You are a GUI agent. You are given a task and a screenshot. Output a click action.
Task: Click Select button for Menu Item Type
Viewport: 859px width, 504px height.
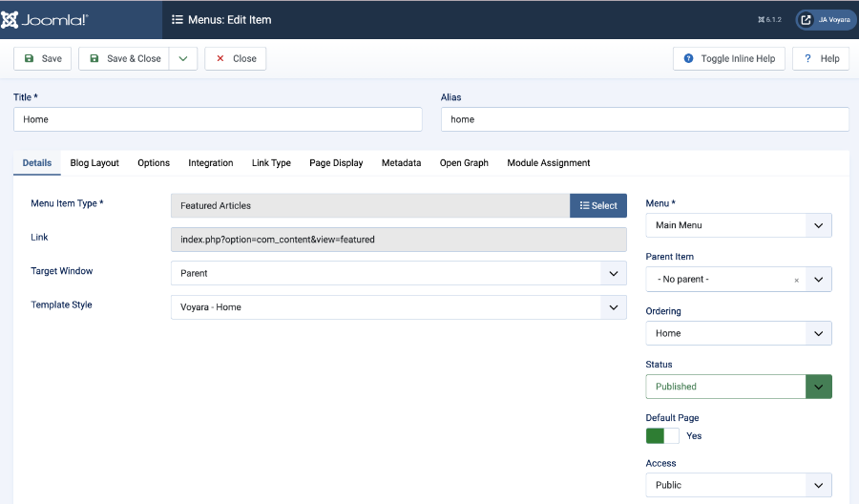598,205
